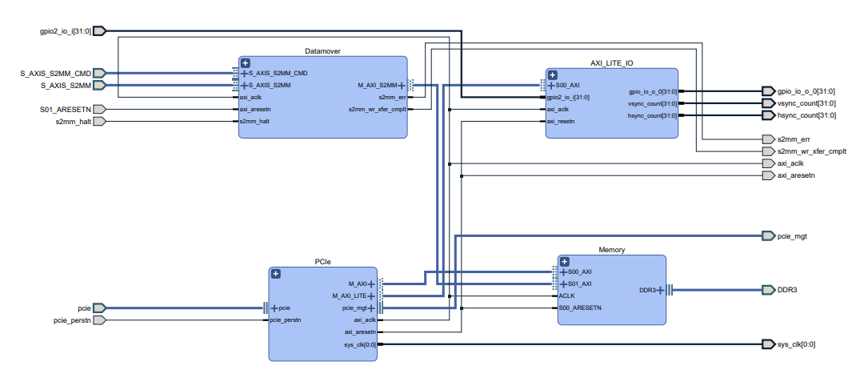Expand the M_AXI_LITE pin on PCIe block
868x378 pixels.
372,296
